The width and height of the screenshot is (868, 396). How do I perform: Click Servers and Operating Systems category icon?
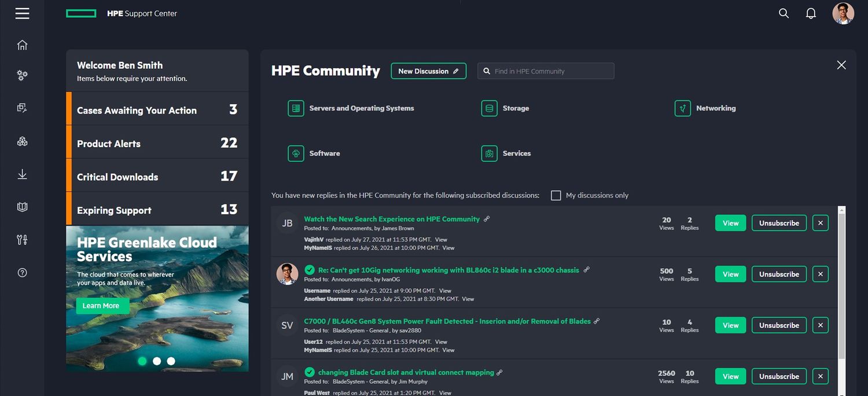[x=296, y=108]
